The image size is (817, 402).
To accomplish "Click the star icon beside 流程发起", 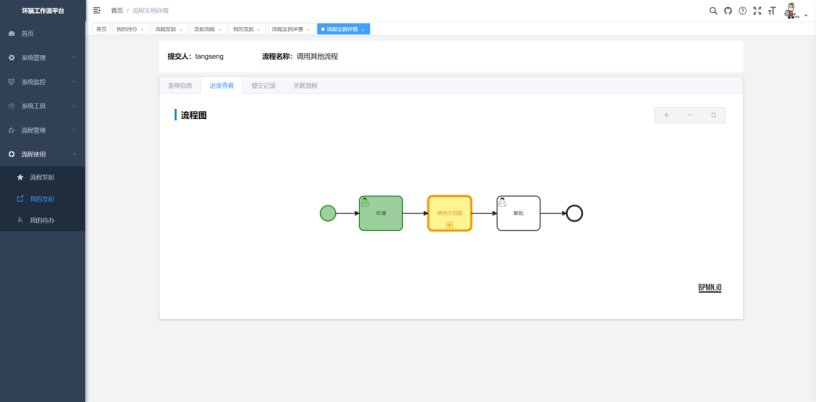I will click(20, 177).
